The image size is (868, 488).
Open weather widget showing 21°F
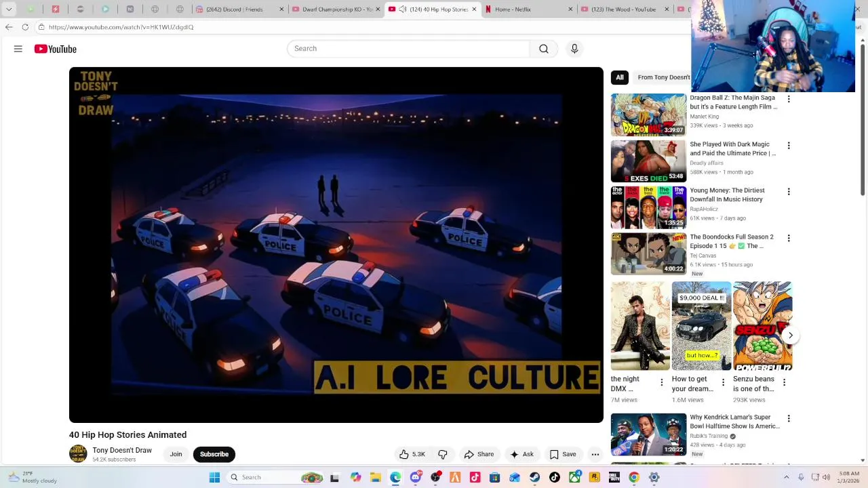[x=32, y=477]
